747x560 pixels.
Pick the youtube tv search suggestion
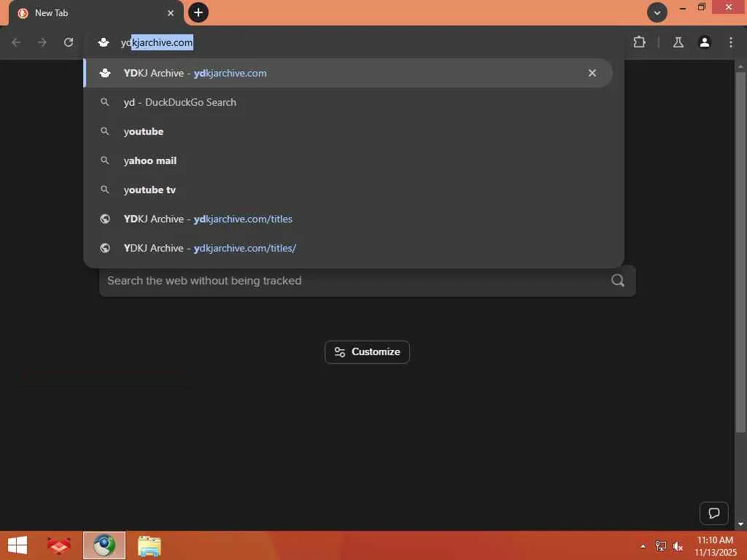coord(348,190)
